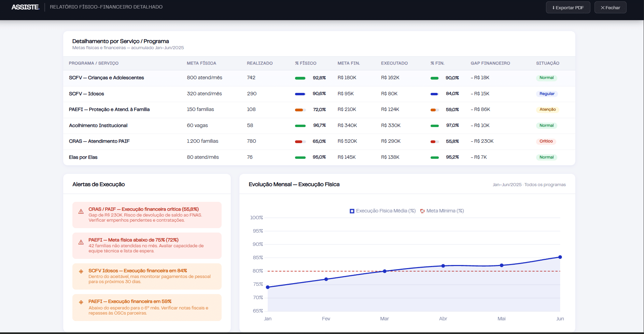Viewport: 644px width, 334px height.
Task: Open CRAS / PAIF execução financeira crítica alert
Action: coord(147,215)
